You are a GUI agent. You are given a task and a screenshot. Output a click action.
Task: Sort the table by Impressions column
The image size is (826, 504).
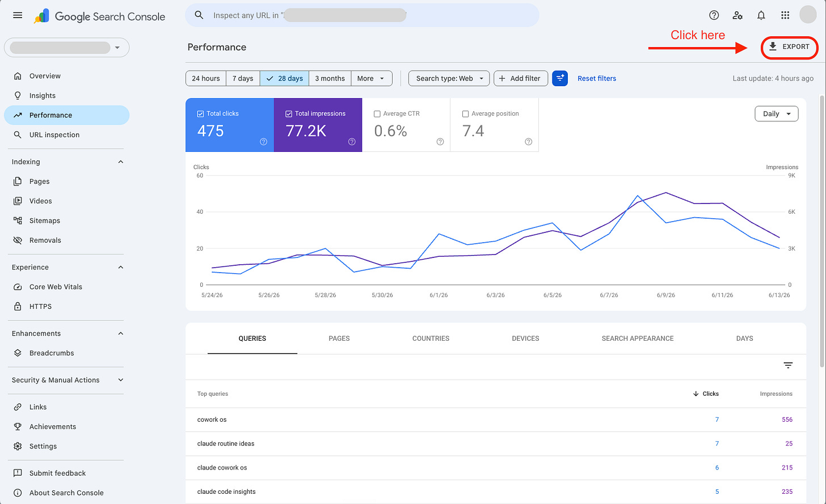(776, 393)
